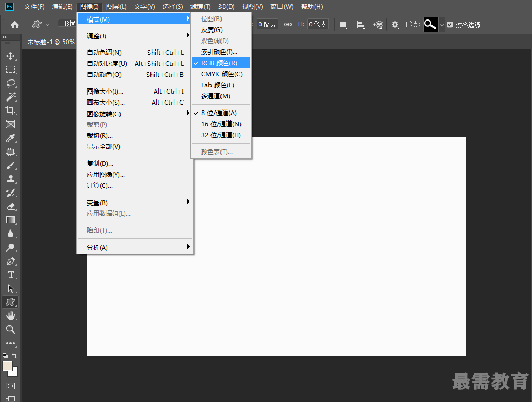This screenshot has width=532, height=402.
Task: Choose Lab 颜色(L) color mode
Action: point(221,85)
